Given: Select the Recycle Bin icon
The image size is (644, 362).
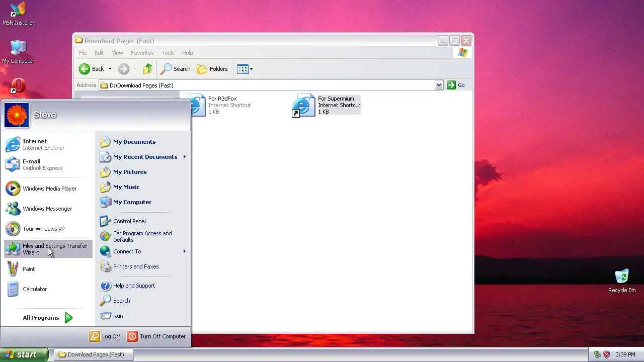Looking at the screenshot, I should click(x=622, y=281).
